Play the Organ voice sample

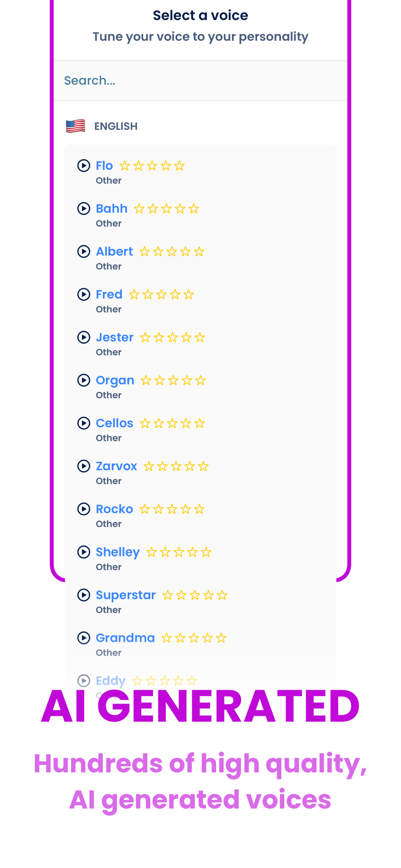[x=83, y=380]
